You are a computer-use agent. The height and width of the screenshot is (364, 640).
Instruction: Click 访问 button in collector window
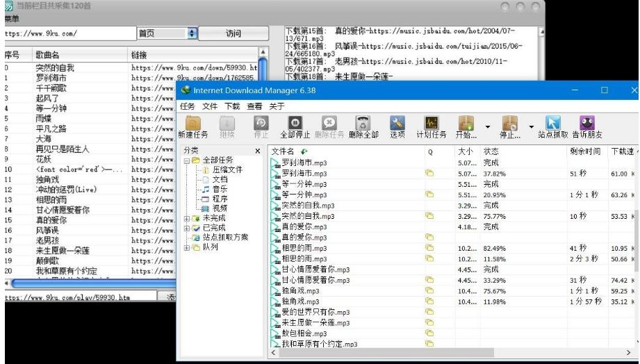(x=233, y=33)
